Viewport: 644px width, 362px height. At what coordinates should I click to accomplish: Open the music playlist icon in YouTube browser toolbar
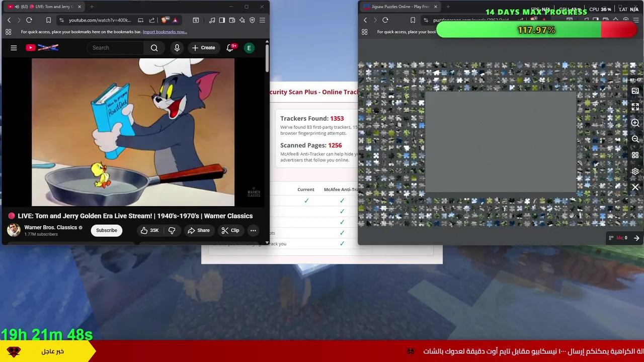[212, 20]
